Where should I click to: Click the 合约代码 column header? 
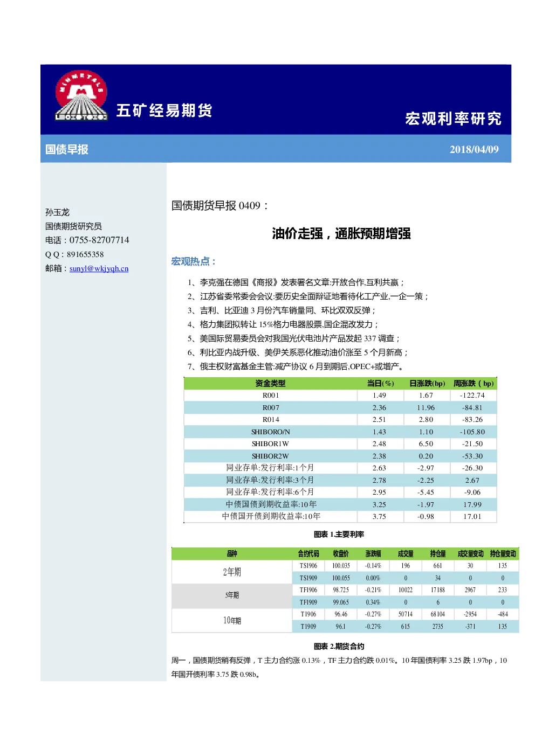click(308, 553)
